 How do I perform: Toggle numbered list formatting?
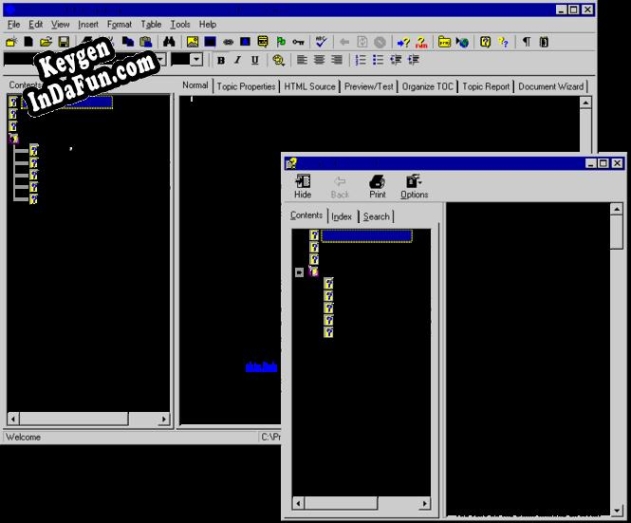[x=360, y=60]
